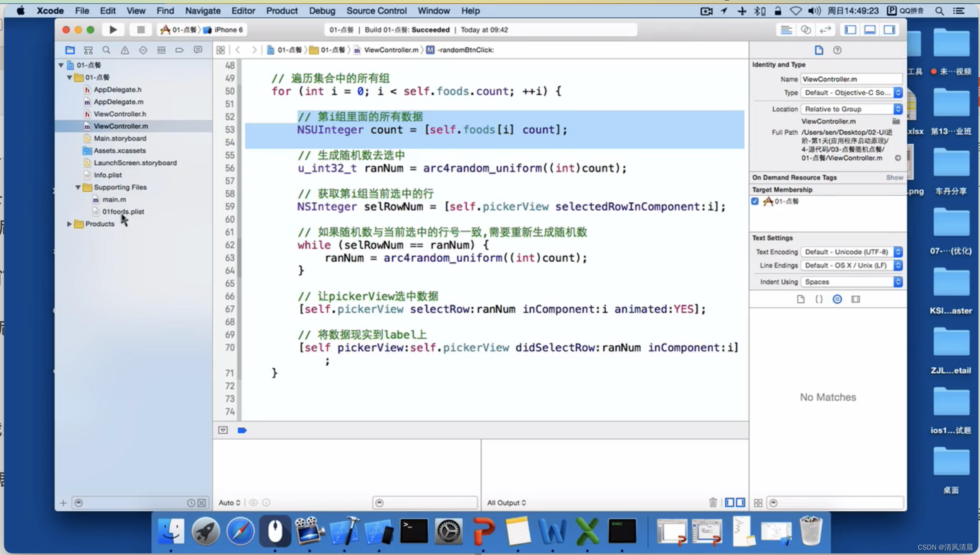Image resolution: width=980 pixels, height=555 pixels.
Task: Open the Object library
Action: tap(837, 299)
